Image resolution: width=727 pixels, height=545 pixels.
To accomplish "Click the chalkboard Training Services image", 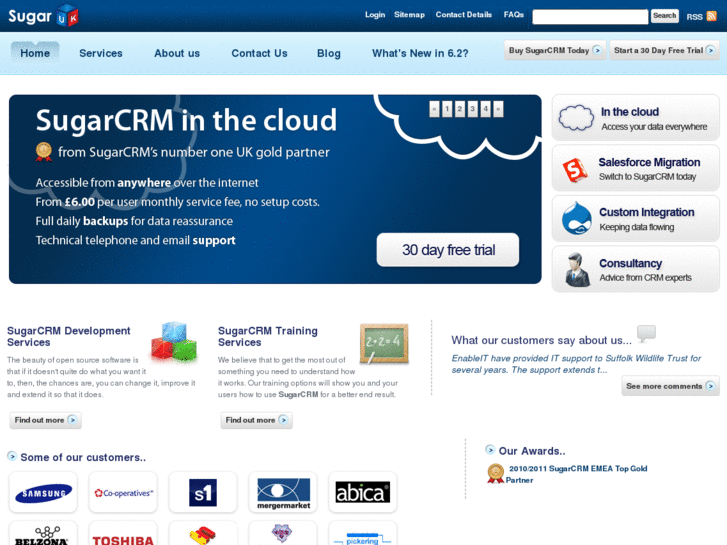I will click(384, 344).
